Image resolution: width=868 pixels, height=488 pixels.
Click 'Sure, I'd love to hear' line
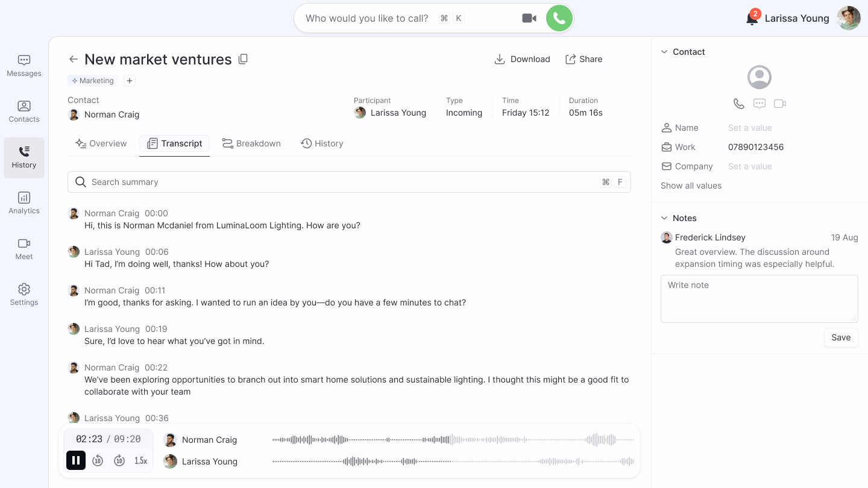point(174,341)
